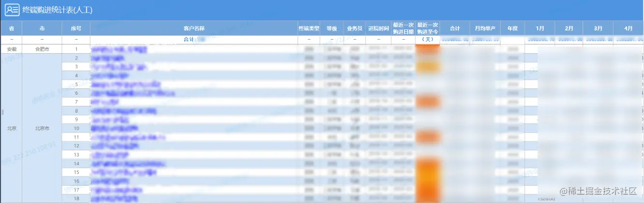Click row number 16 in 序号 column
The image size is (644, 203).
(76, 181)
